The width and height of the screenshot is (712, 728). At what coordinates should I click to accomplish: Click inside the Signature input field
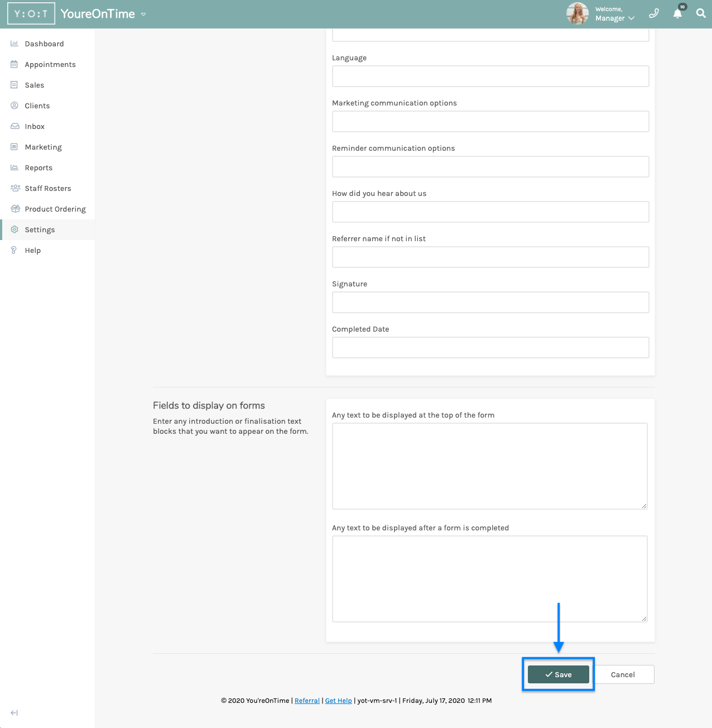pyautogui.click(x=490, y=302)
